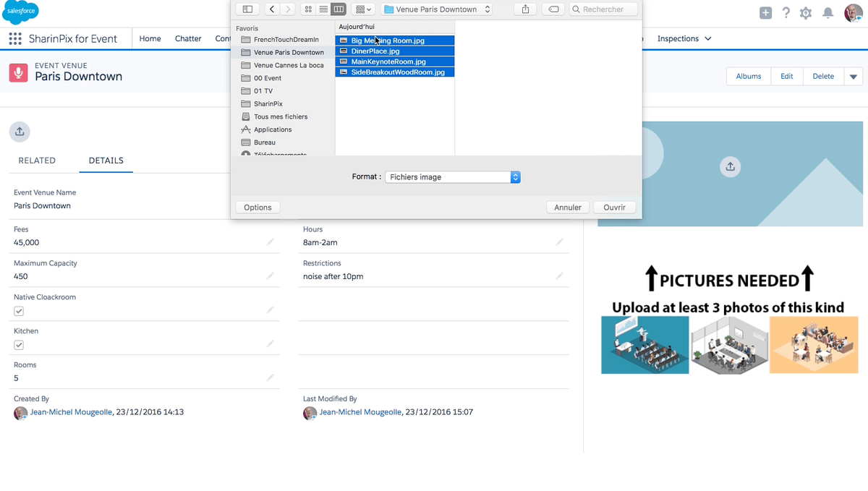The width and height of the screenshot is (868, 491).
Task: Open the Venue Paris Downtown folder path dropdown
Action: tap(437, 9)
